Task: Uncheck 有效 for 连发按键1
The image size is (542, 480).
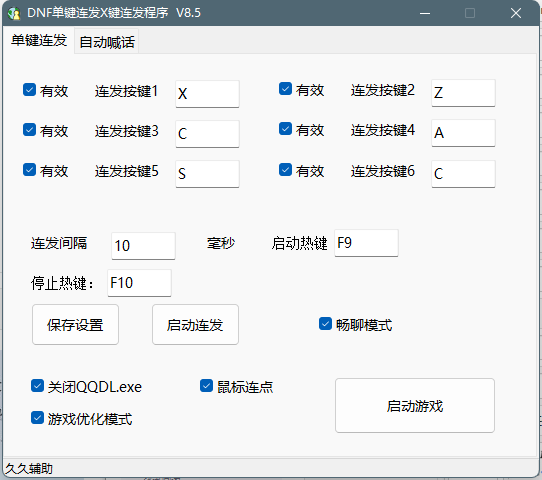Action: coord(29,90)
